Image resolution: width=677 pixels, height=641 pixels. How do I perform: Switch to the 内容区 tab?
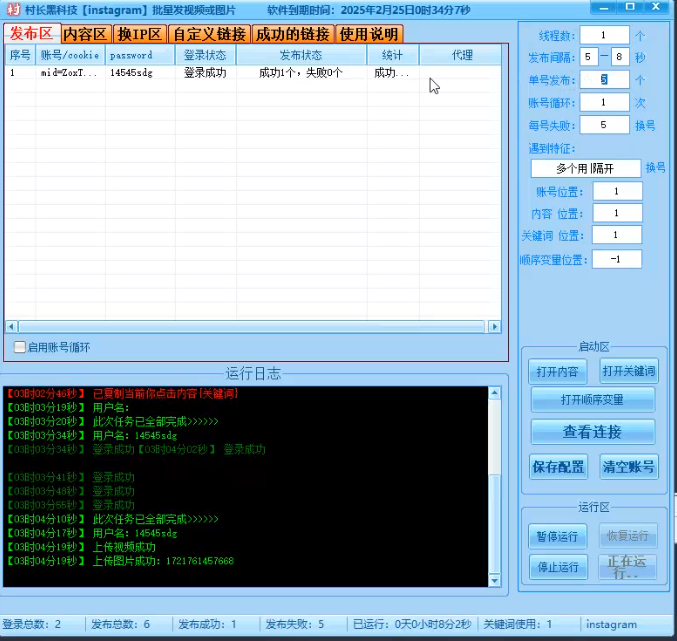click(84, 34)
